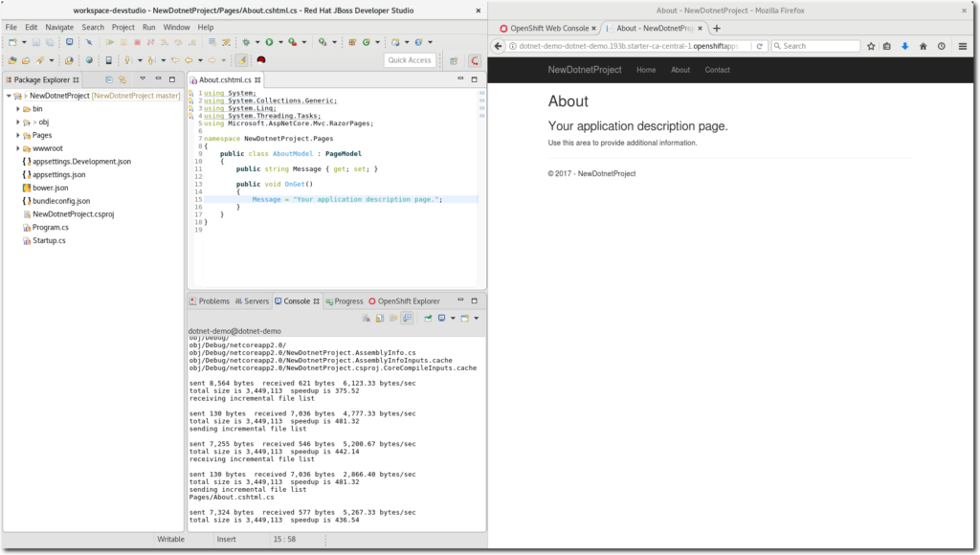
Task: Open Firefox downloads with the download arrow icon
Action: tap(905, 46)
